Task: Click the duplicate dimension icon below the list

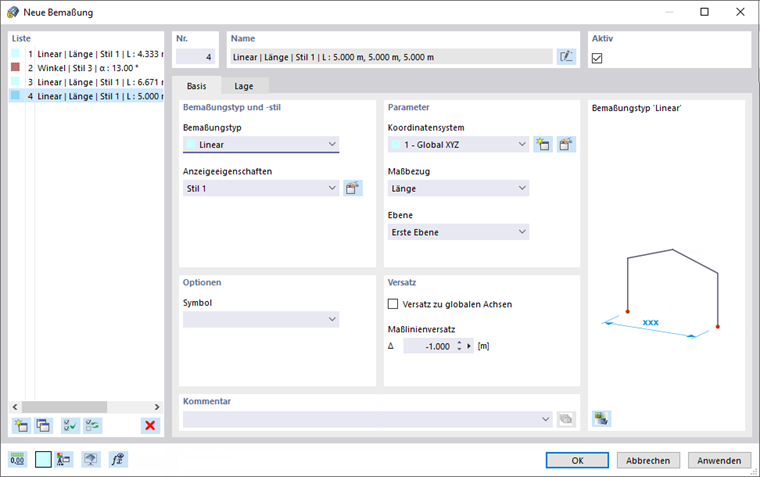Action: [43, 425]
